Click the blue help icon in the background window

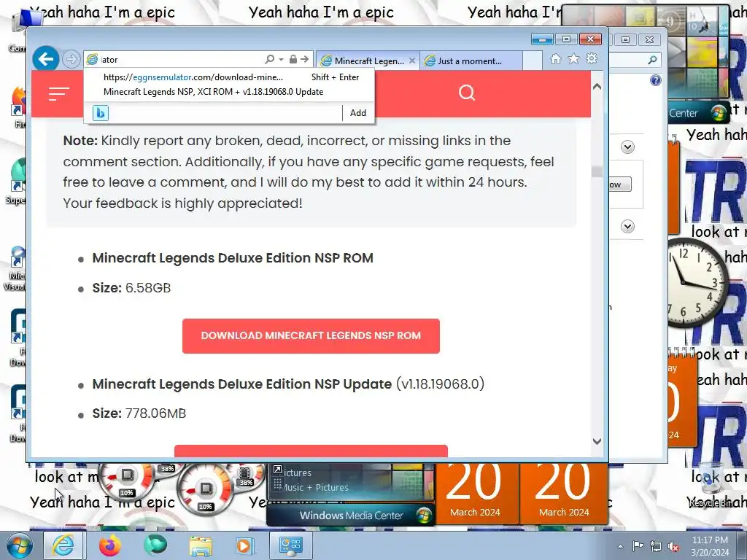pyautogui.click(x=656, y=80)
